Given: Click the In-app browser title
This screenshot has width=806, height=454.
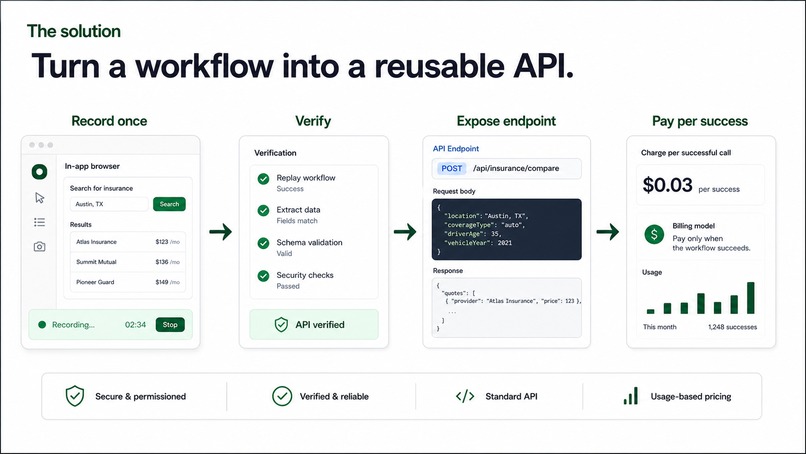Looking at the screenshot, I should point(92,166).
